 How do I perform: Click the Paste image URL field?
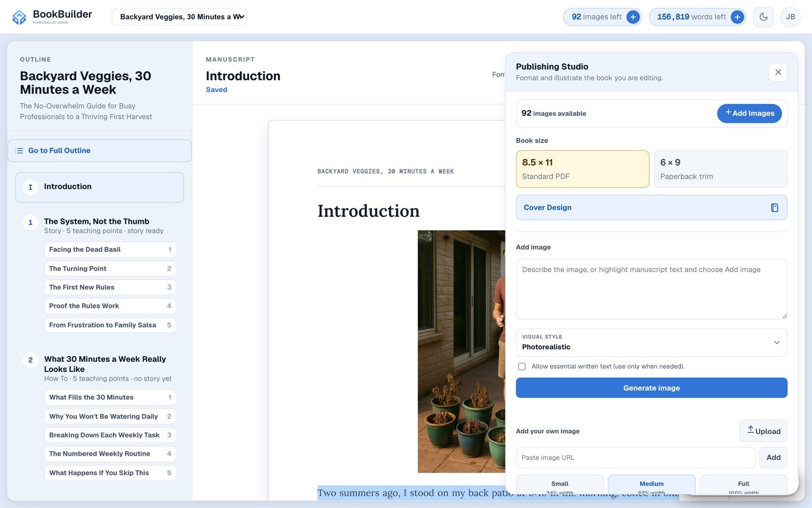click(x=635, y=458)
